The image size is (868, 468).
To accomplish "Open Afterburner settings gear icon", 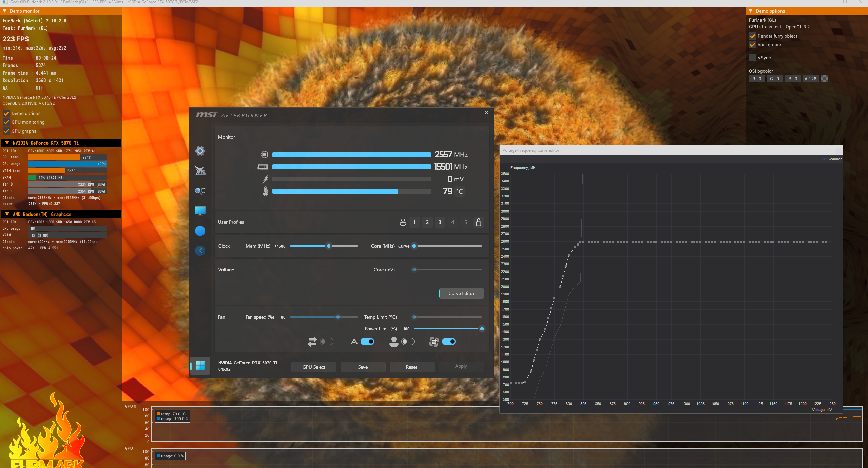I will (200, 151).
